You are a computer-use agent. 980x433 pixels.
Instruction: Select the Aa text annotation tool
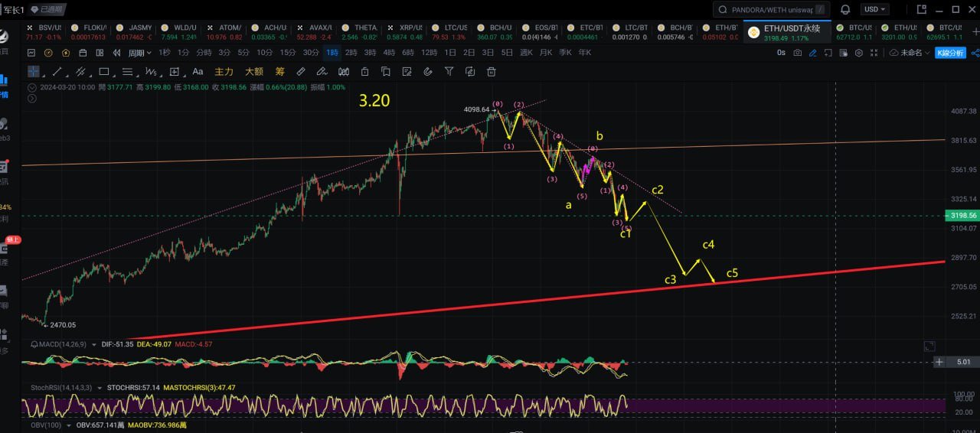[x=198, y=71]
